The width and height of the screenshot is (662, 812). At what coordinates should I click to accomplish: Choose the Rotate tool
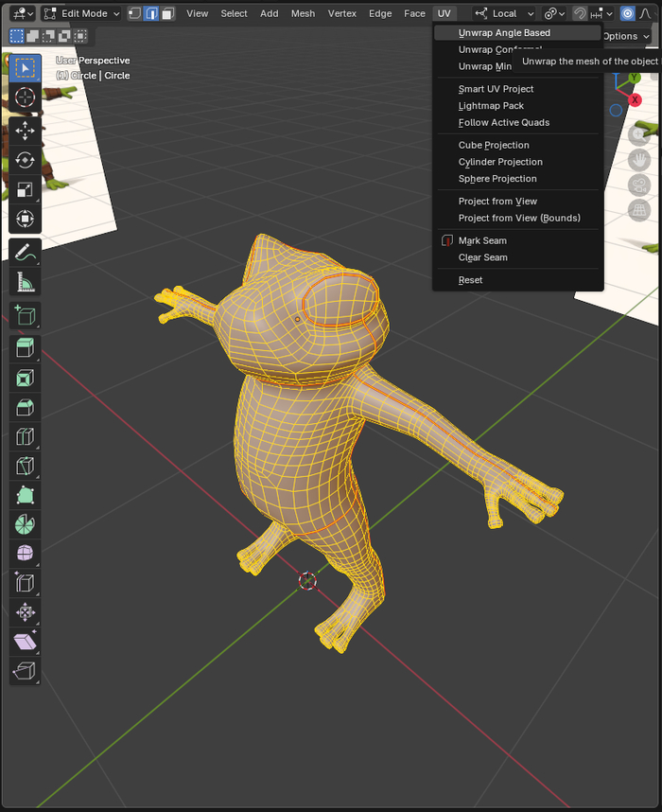pos(26,160)
